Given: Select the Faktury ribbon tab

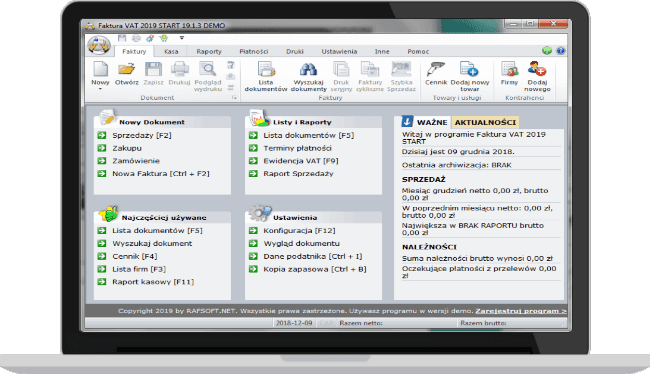Looking at the screenshot, I should [x=134, y=51].
